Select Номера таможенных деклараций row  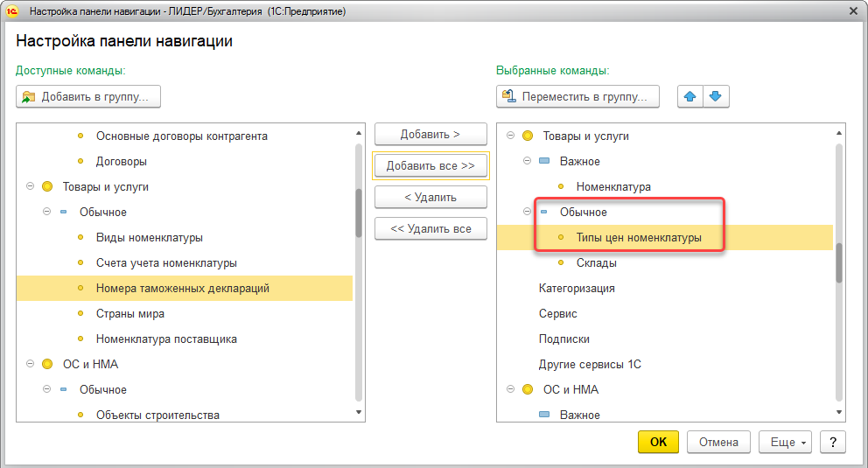185,288
